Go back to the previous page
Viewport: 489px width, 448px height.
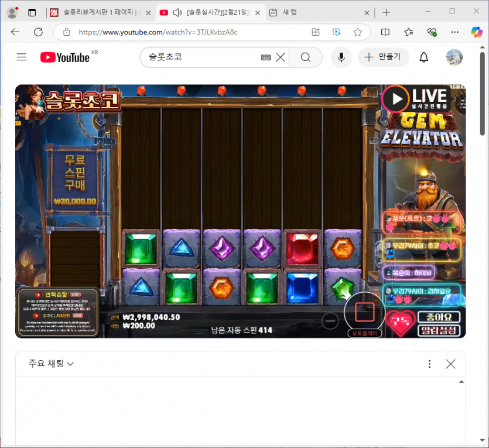(x=15, y=32)
